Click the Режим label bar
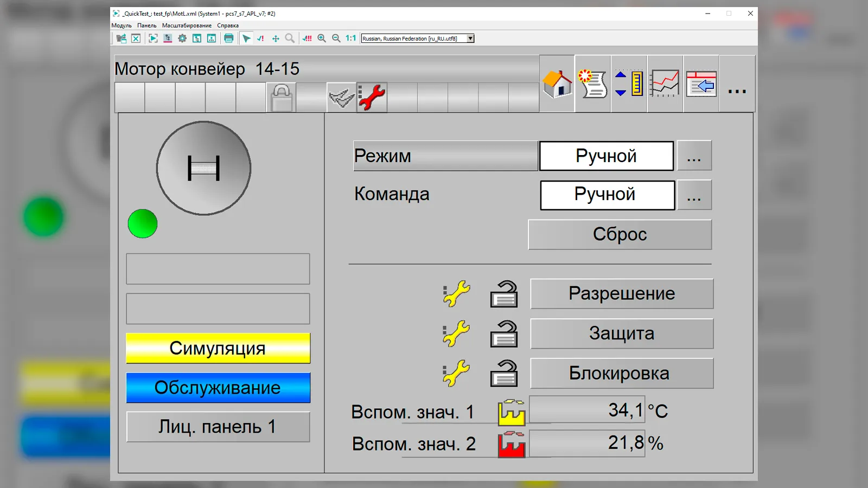868x488 pixels. [x=445, y=156]
